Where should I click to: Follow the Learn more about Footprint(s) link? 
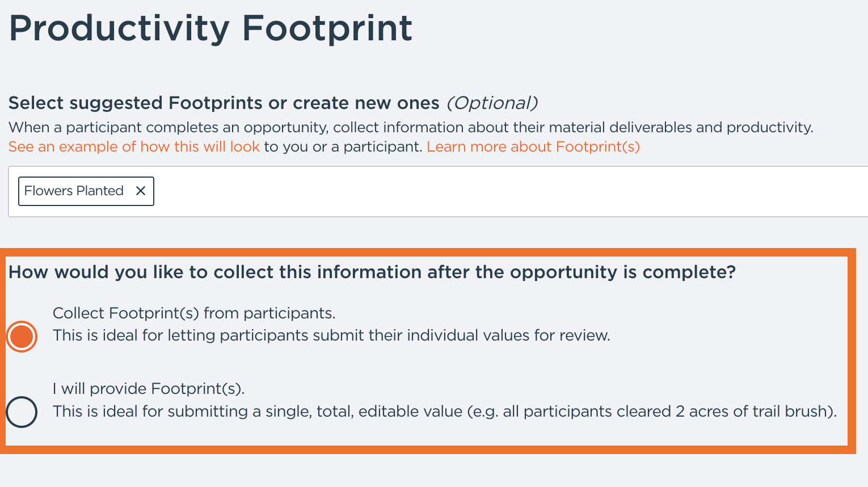click(533, 146)
